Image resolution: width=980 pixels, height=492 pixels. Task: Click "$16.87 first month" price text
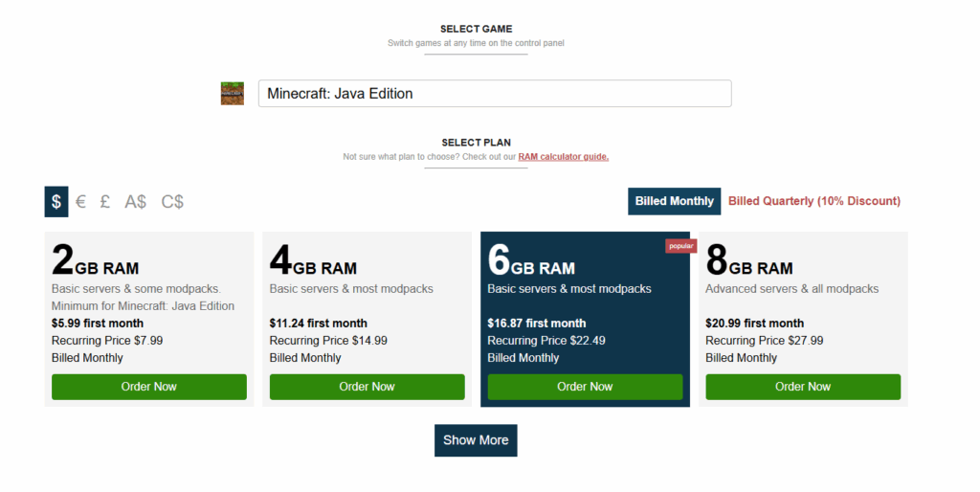point(537,324)
